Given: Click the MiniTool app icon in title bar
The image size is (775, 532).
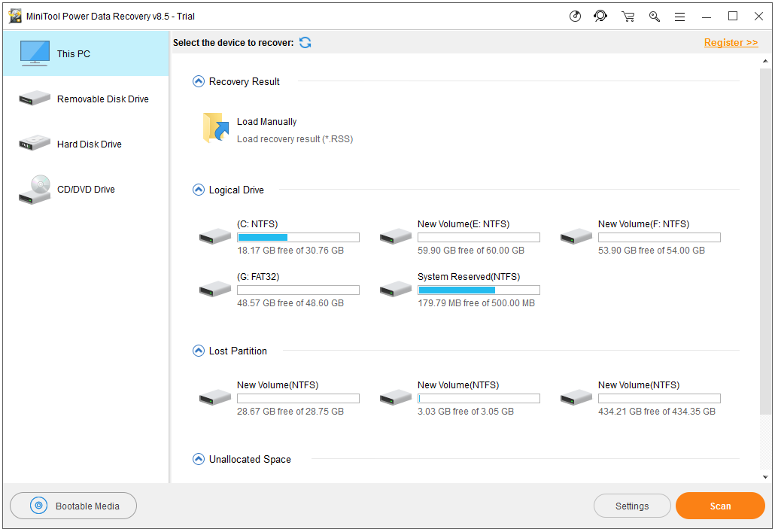Looking at the screenshot, I should (15, 16).
